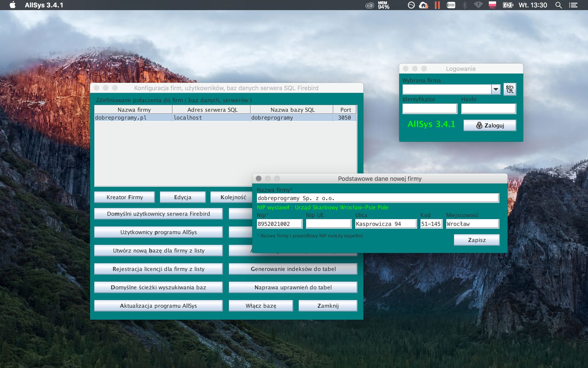Click the dobreprogramy database name cell
Viewport: 588px width, 368px height.
click(292, 118)
